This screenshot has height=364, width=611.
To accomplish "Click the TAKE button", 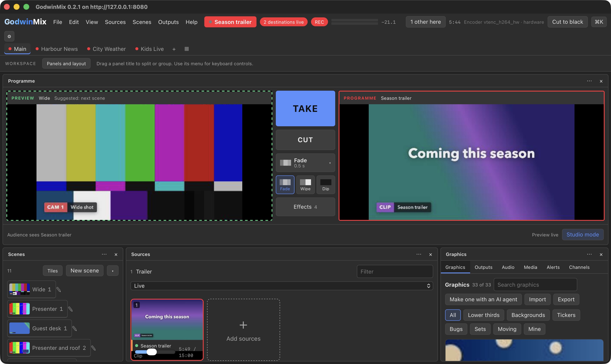I will (x=305, y=108).
